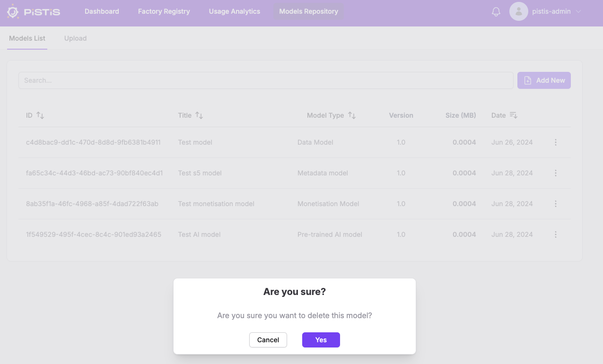Click 'Data Model' type cell

(x=315, y=142)
